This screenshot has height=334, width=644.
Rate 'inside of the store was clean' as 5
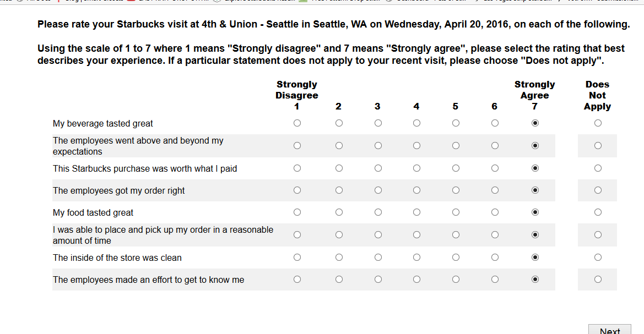pyautogui.click(x=456, y=258)
